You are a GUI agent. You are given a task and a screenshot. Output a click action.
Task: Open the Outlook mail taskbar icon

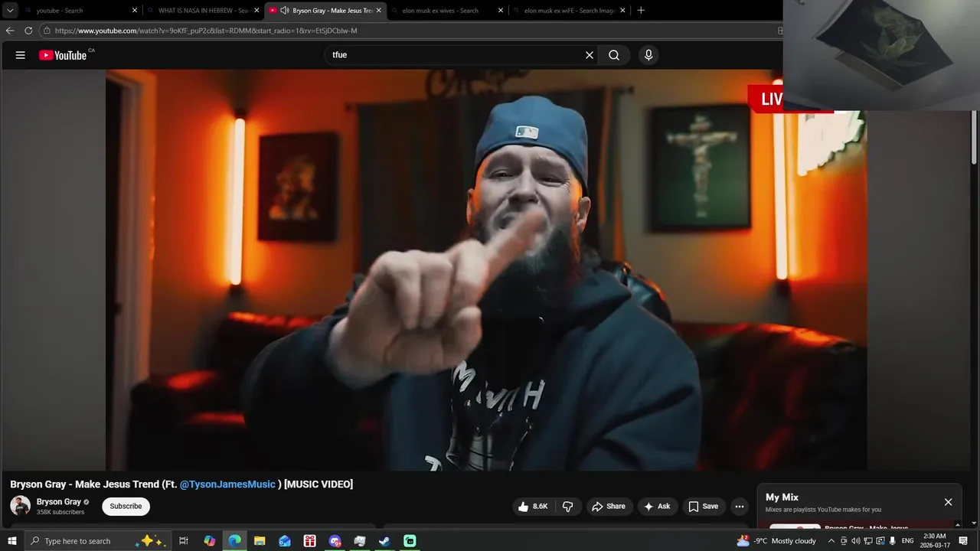coord(285,541)
